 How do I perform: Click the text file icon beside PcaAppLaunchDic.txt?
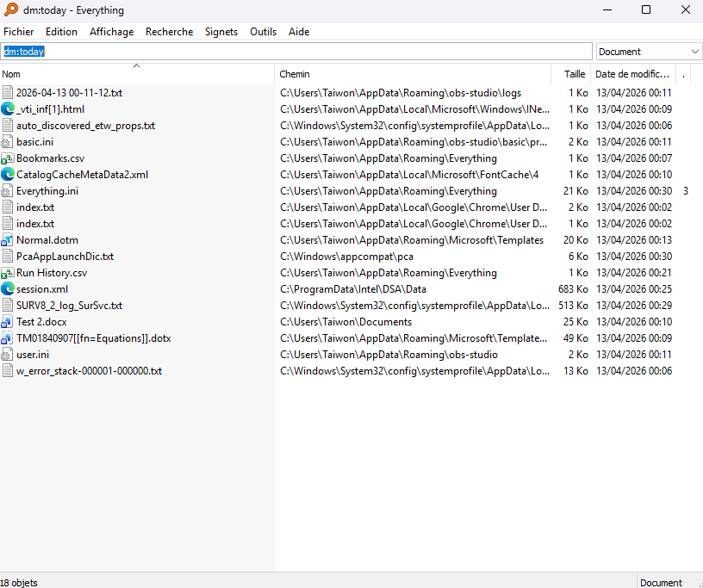9,257
